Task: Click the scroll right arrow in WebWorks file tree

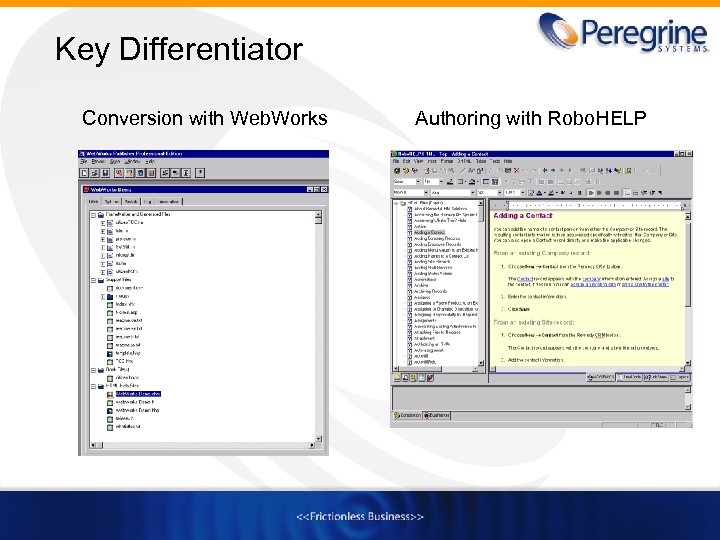Action: tap(312, 445)
